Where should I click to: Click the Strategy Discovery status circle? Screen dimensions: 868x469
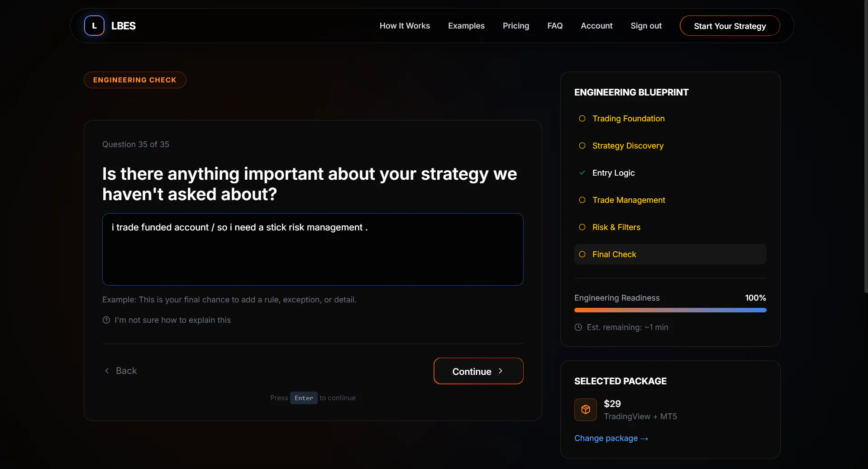point(582,146)
